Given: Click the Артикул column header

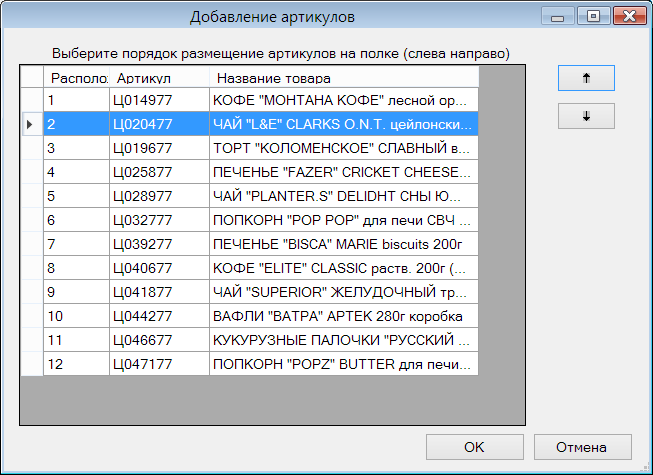Looking at the screenshot, I should tap(159, 77).
